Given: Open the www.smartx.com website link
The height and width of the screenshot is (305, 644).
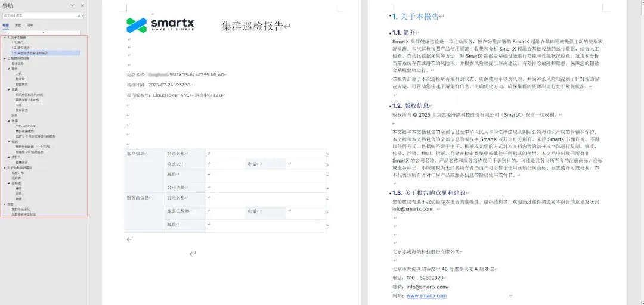Looking at the screenshot, I should pos(426,295).
